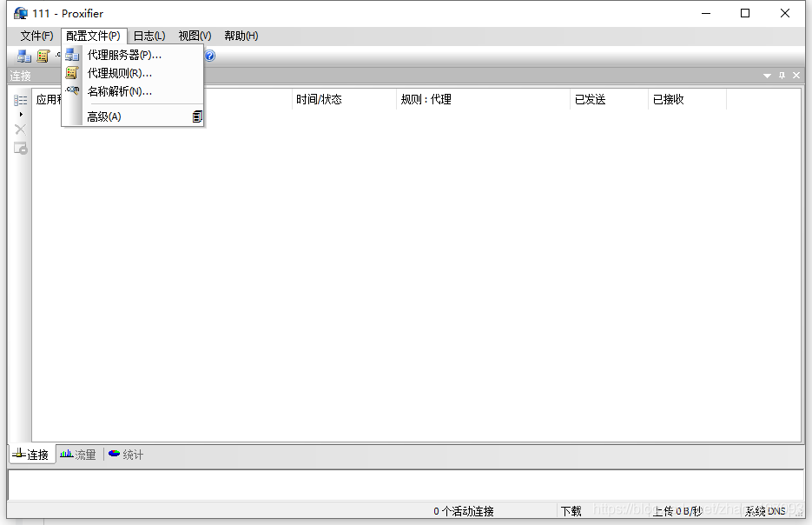The width and height of the screenshot is (812, 525).
Task: Minimize the Proxifier window
Action: tap(706, 14)
